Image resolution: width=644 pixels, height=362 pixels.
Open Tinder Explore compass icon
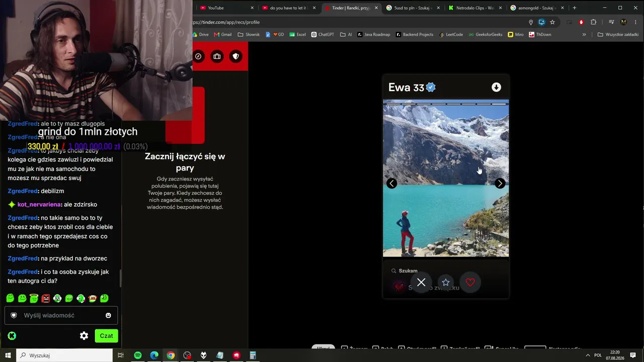pos(198,56)
